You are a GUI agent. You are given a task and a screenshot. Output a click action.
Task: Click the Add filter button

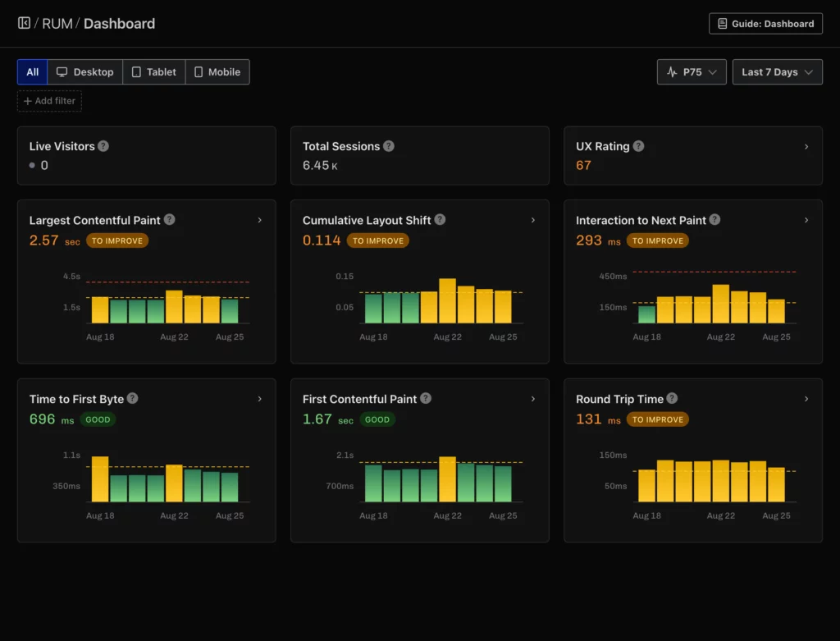[49, 101]
